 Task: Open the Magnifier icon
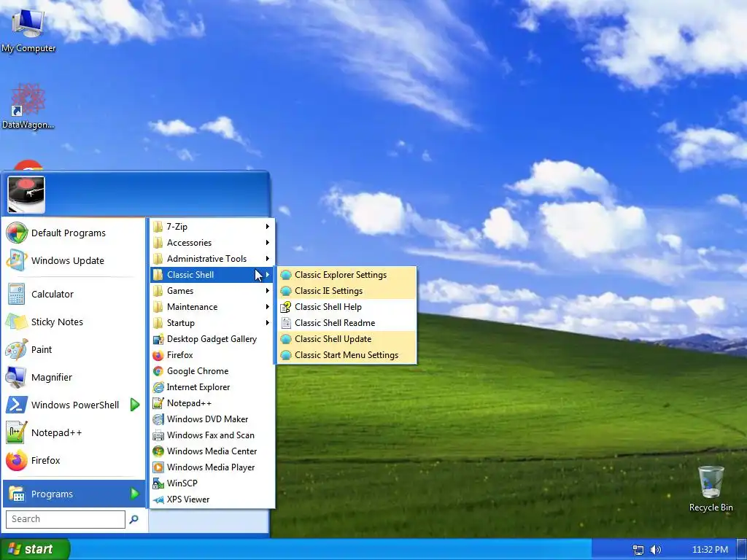(17, 377)
